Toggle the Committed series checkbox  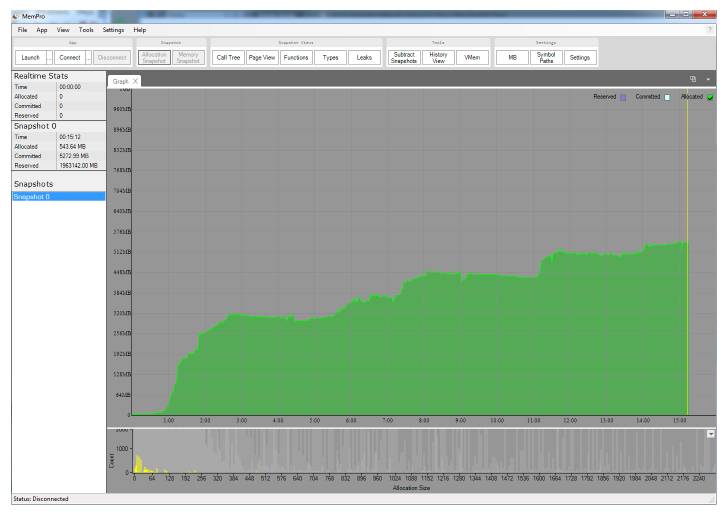click(667, 98)
